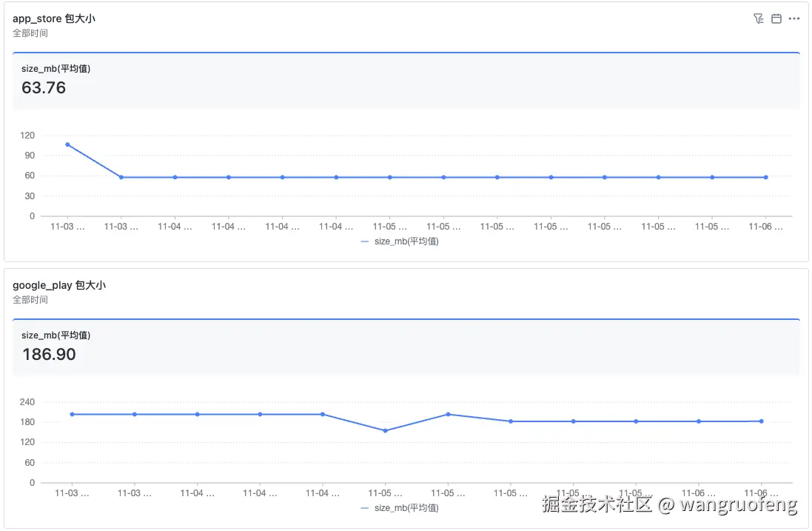
Task: Click the lowest dip data point in google_play chart
Action: (386, 431)
